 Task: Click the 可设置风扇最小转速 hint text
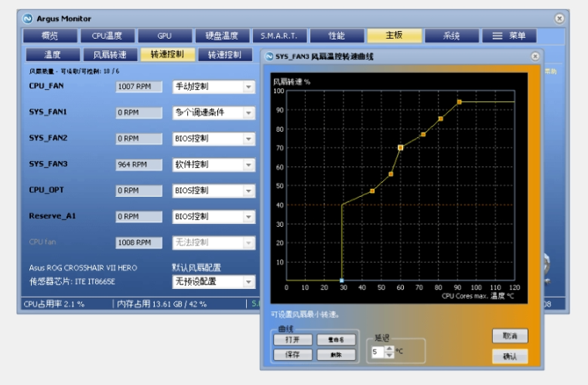(306, 315)
